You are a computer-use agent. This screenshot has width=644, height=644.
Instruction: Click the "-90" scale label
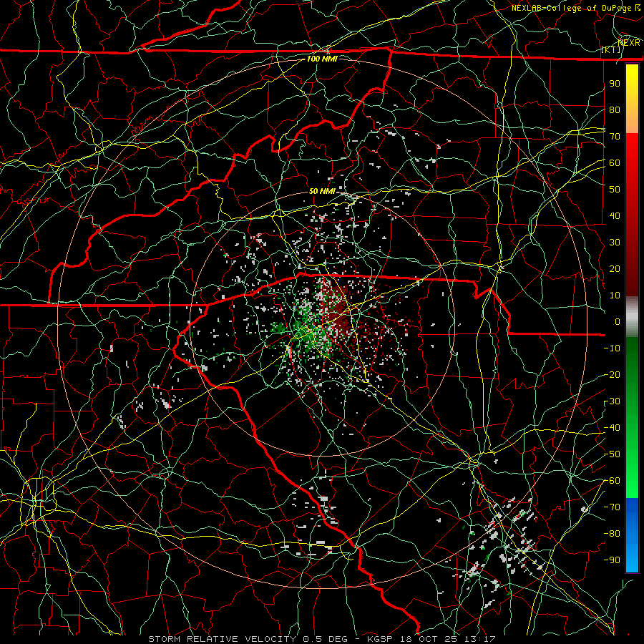click(x=612, y=560)
